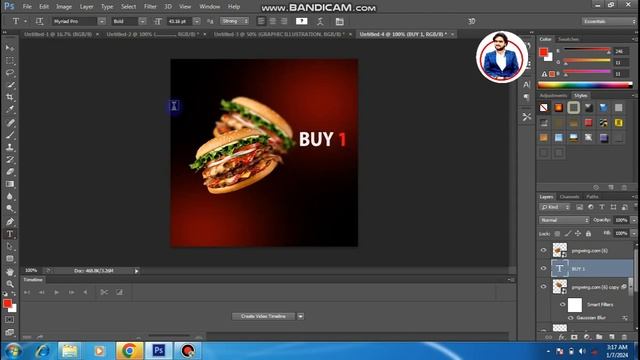The width and height of the screenshot is (640, 360).
Task: Click the red R channel slider
Action: [x=587, y=51]
